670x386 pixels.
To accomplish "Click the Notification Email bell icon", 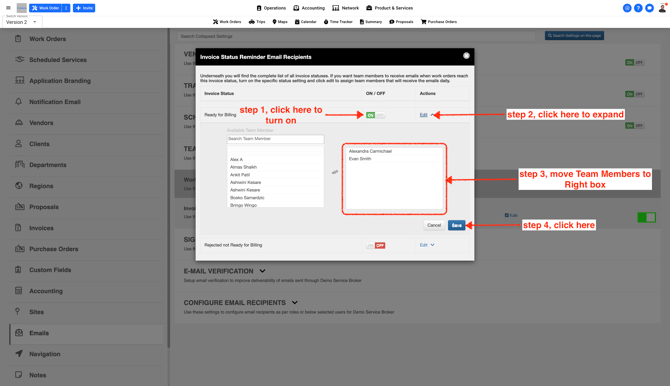I will point(18,101).
